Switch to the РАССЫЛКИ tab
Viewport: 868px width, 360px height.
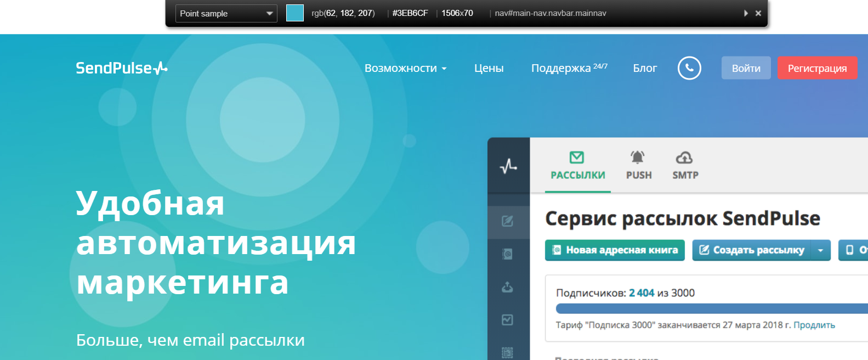(578, 165)
